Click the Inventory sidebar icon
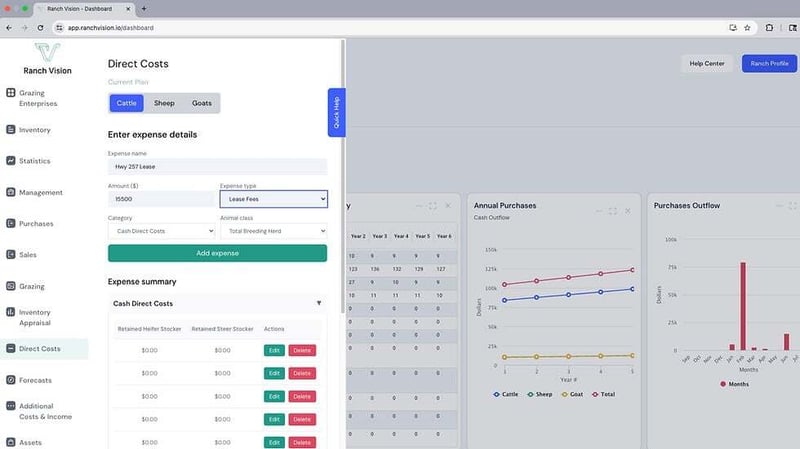This screenshot has height=449, width=800. [x=11, y=130]
